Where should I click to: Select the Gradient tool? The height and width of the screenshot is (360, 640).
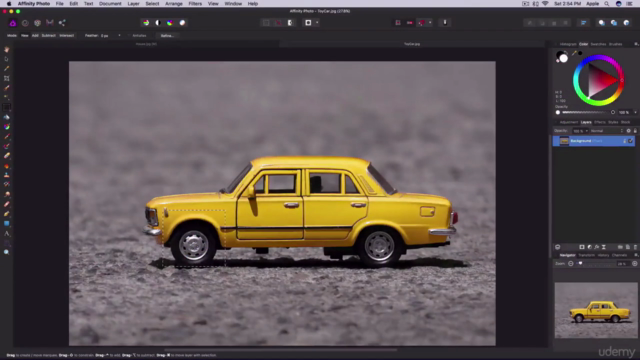(7, 127)
